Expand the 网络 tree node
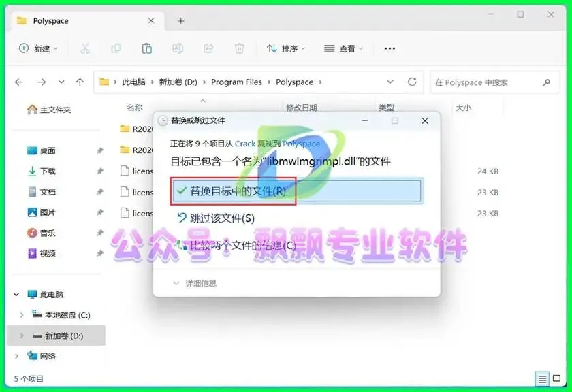572x392 pixels. 16,356
